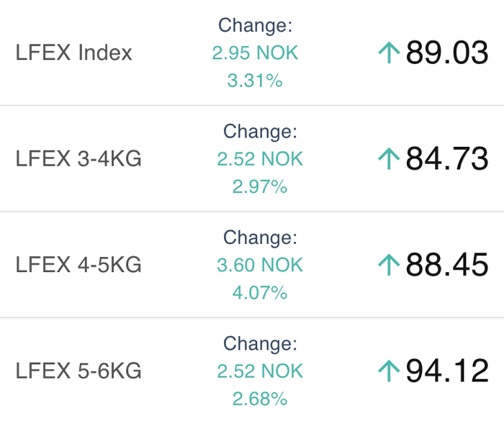The image size is (504, 421).
Task: Click the Change label in LFEX Index row
Action: click(x=255, y=25)
